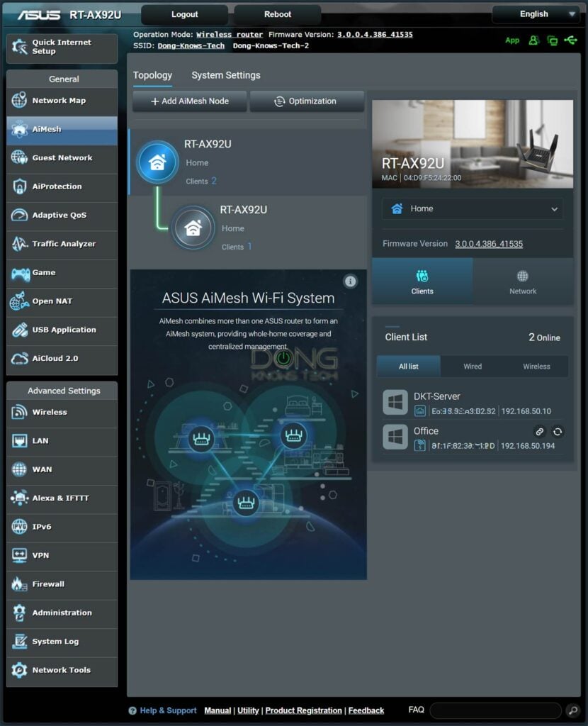Open the English language dropdown
The height and width of the screenshot is (726, 588).
[x=537, y=14]
